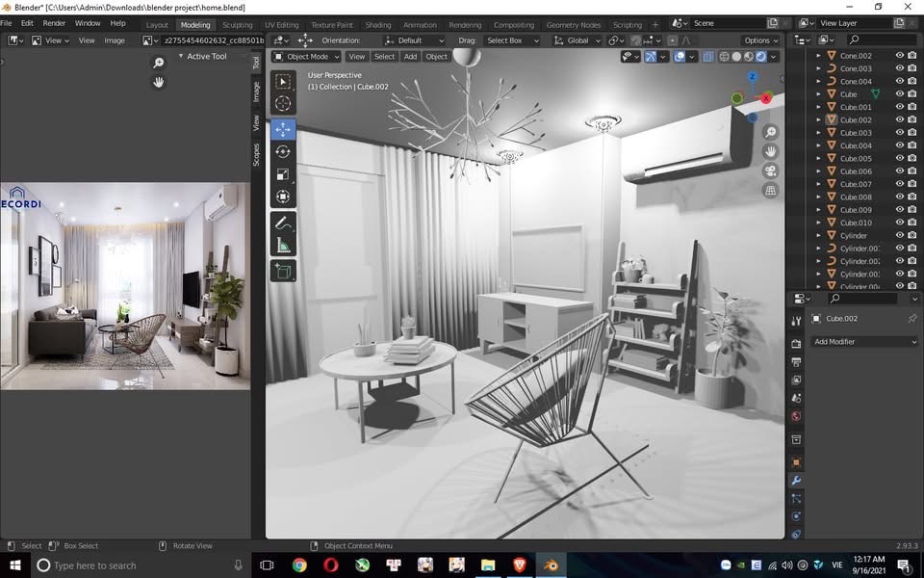Select the Cursor tool in viewport toolbar
Screen dimensions: 924x578
point(282,103)
